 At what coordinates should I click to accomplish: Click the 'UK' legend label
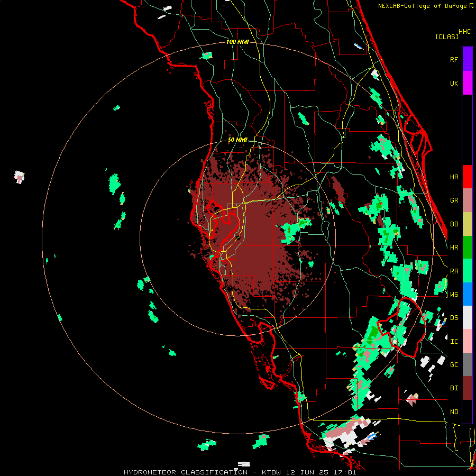coord(454,83)
